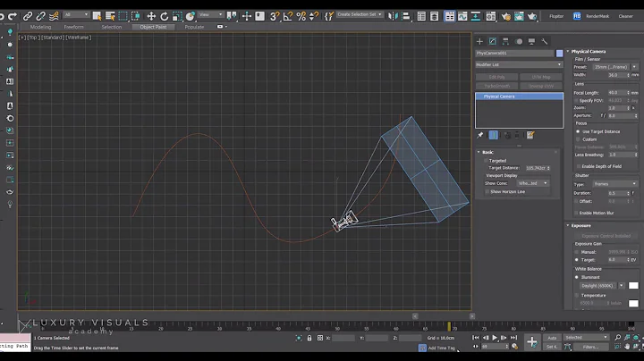Open the Reference Coordinate System View dropdown
Viewport: 644px width, 361px height.
tap(211, 15)
